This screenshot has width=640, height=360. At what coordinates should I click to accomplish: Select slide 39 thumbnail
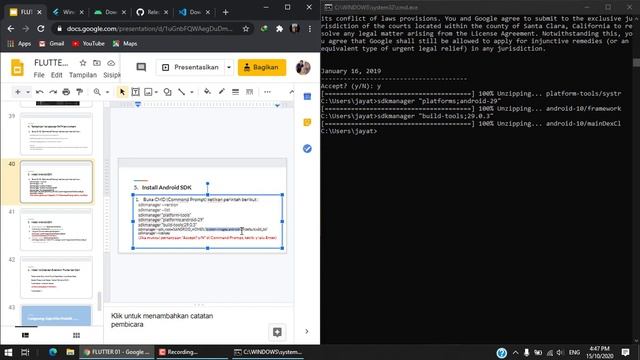coord(56,133)
